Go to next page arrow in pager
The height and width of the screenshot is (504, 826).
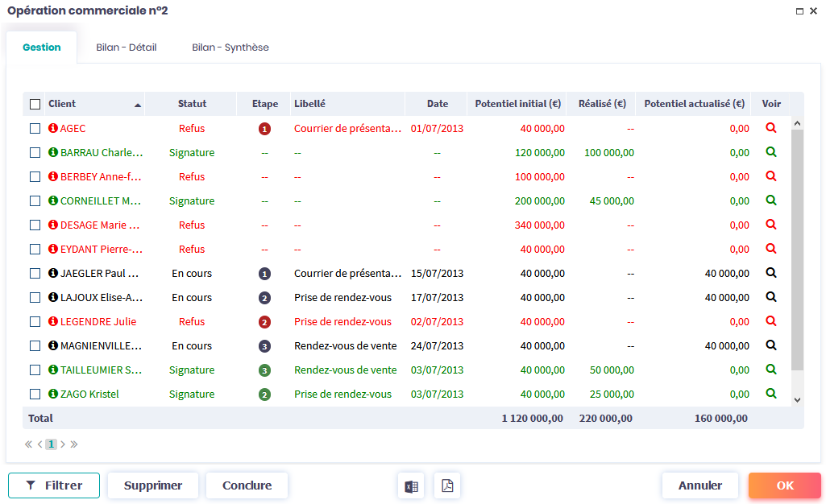[x=63, y=444]
